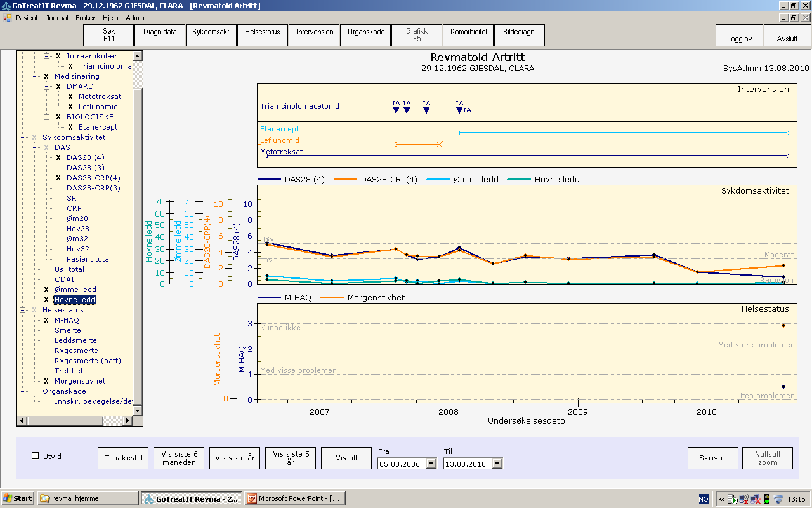Toggle M-HAQ tree item
Viewport: 812px width, 508px height.
coord(46,320)
